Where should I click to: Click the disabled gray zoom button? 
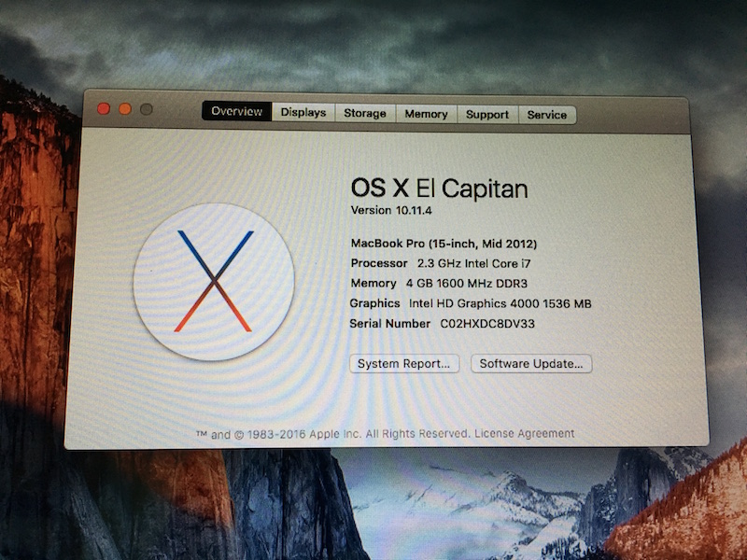pyautogui.click(x=147, y=109)
